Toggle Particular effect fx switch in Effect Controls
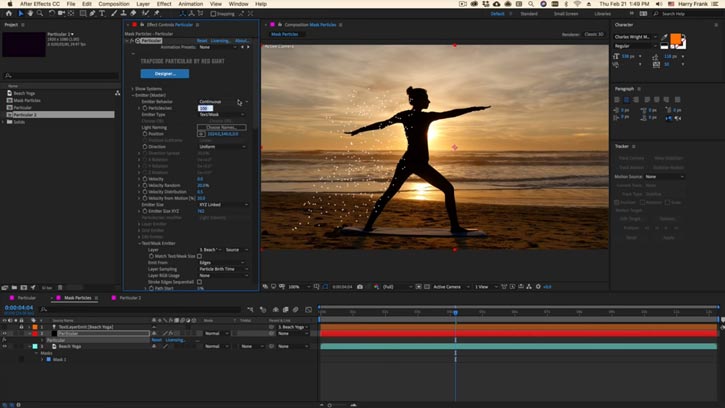Viewport: 725px width, 408px height. tap(132, 41)
